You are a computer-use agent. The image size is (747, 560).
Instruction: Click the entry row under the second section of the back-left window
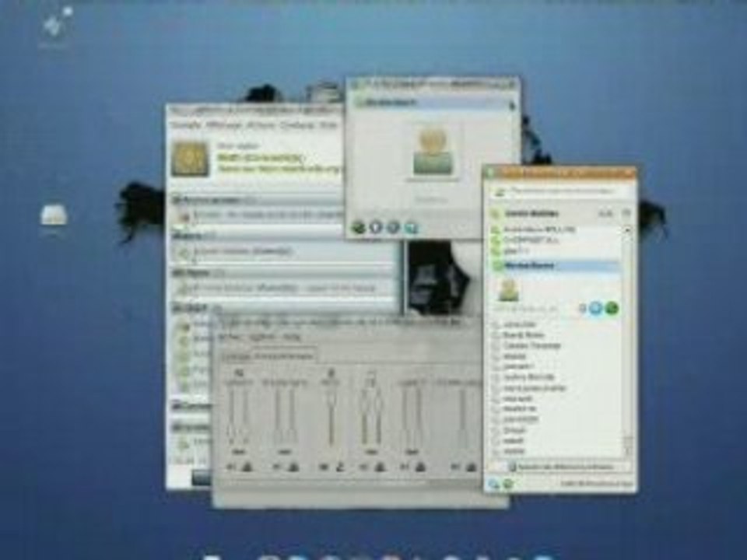pos(286,251)
